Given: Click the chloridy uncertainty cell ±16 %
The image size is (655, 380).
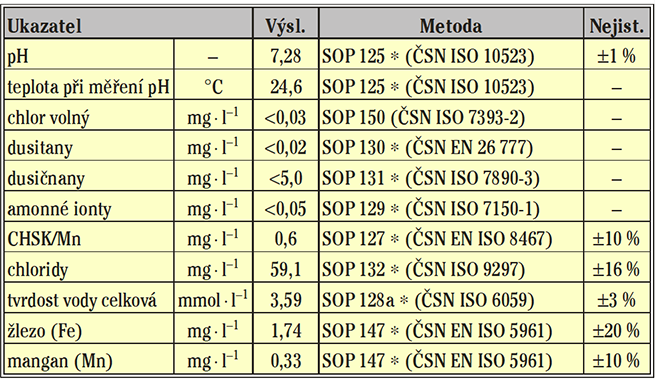Looking at the screenshot, I should coord(617,268).
